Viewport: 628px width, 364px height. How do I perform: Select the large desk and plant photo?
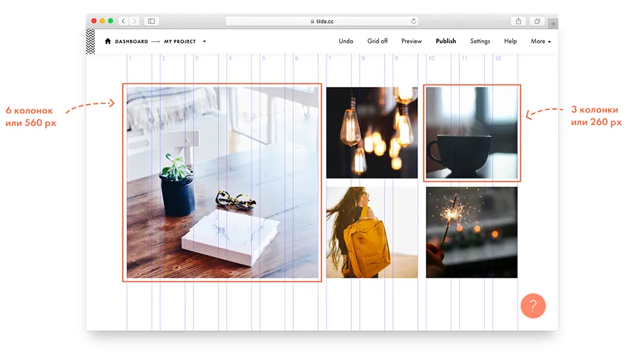[222, 182]
